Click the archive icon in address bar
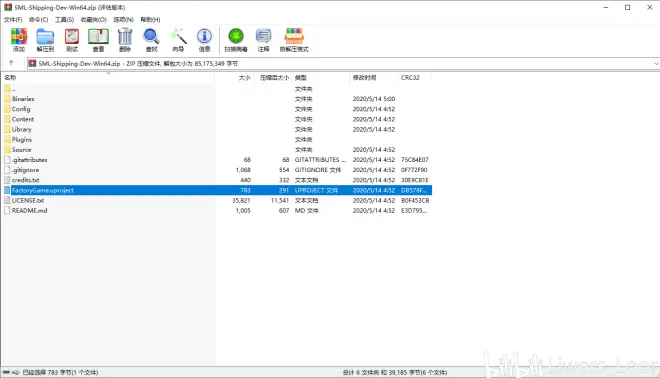Screen dimensions: 660x378 tap(32, 64)
